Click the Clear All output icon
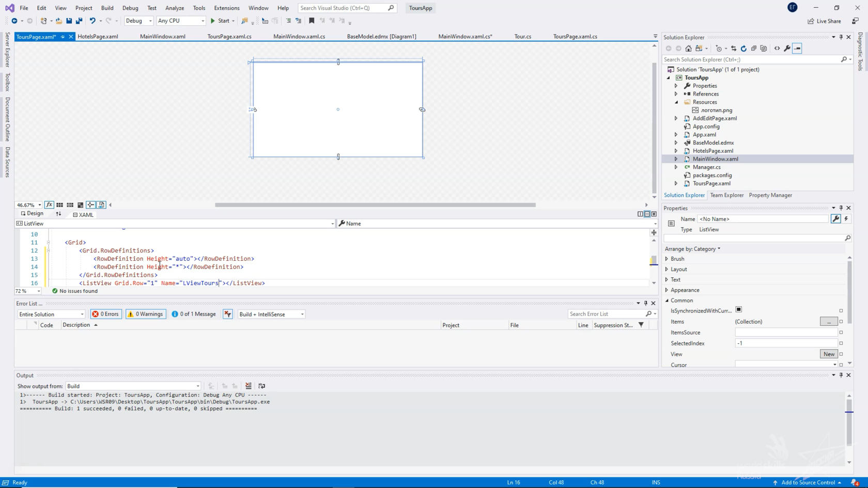The image size is (868, 488). coord(249,386)
